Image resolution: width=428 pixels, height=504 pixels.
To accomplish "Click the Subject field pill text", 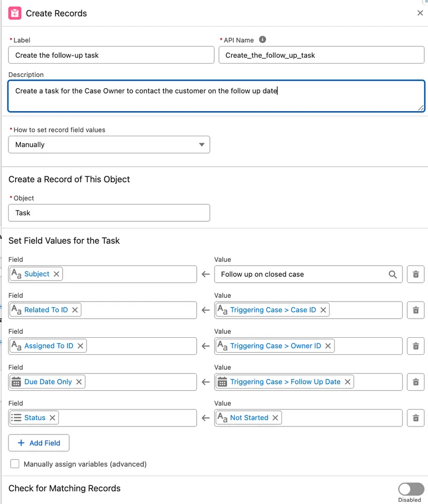I will [x=37, y=274].
